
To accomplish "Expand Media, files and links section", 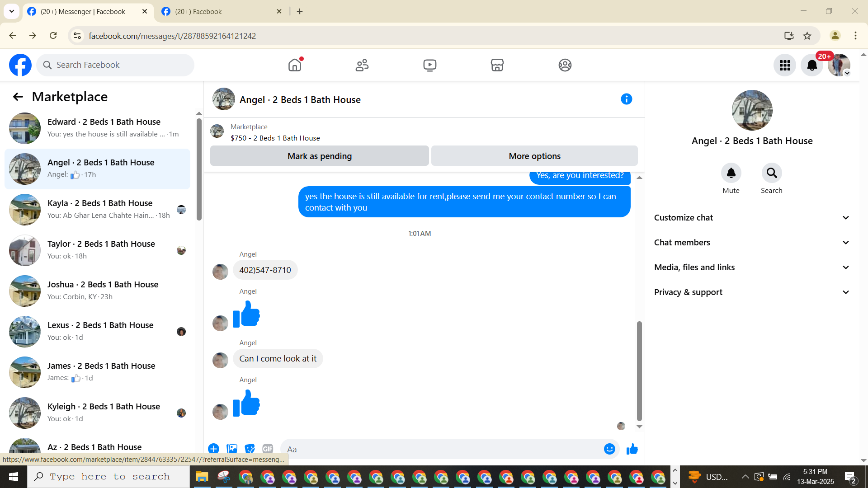I will 752,267.
